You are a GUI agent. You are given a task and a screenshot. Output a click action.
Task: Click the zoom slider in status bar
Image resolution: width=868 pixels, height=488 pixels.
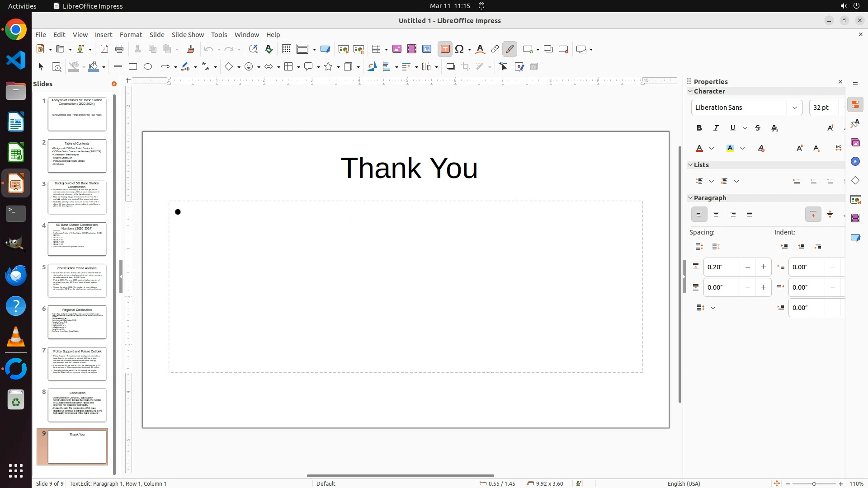[x=814, y=483]
